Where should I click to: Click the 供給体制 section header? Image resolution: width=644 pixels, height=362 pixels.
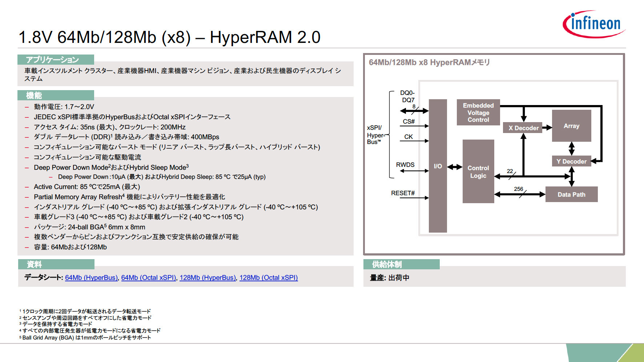coord(402,264)
